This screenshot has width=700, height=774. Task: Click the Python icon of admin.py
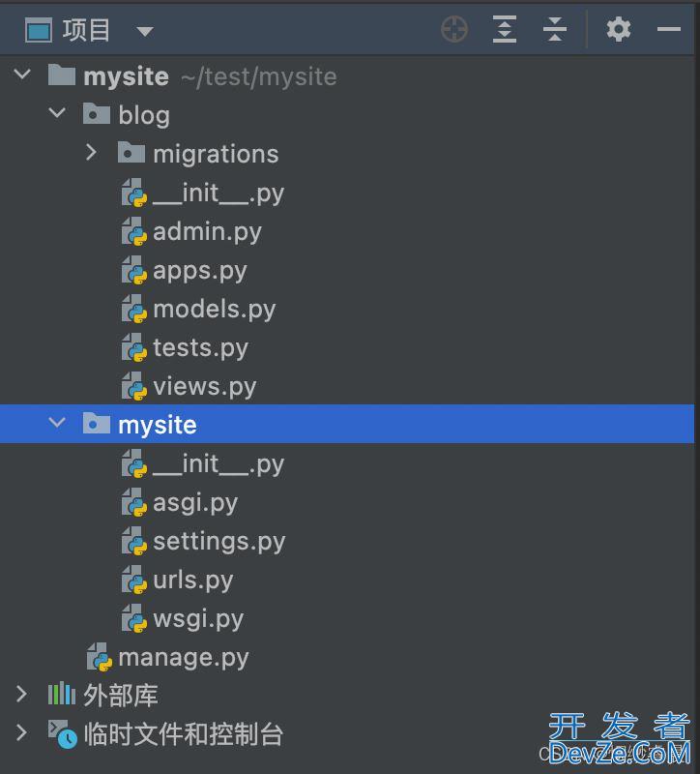click(134, 231)
